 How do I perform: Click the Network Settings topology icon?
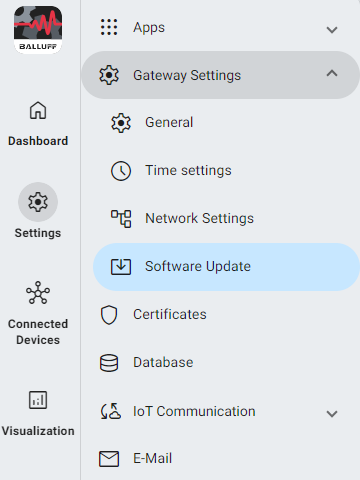(x=121, y=219)
